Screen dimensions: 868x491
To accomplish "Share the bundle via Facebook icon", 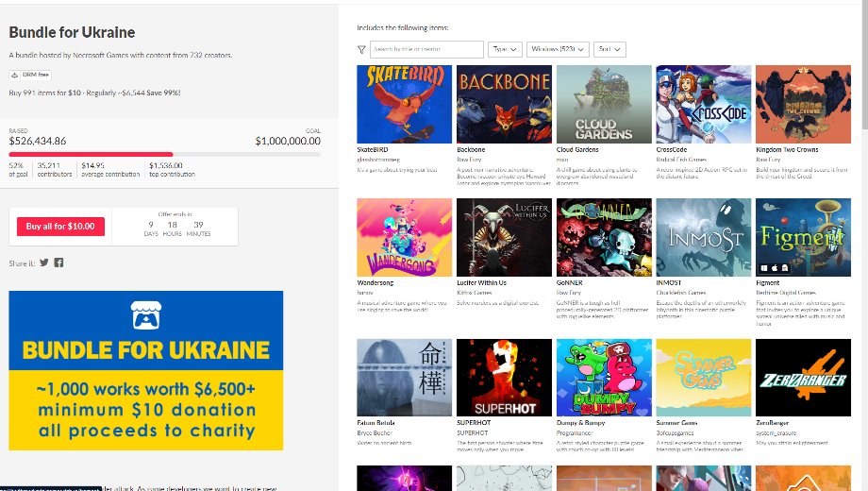I will [58, 262].
